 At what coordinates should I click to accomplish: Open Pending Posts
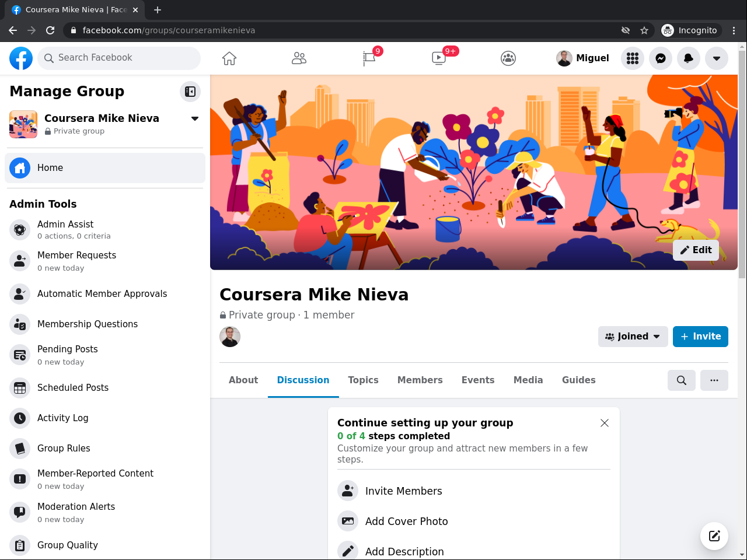(x=105, y=355)
